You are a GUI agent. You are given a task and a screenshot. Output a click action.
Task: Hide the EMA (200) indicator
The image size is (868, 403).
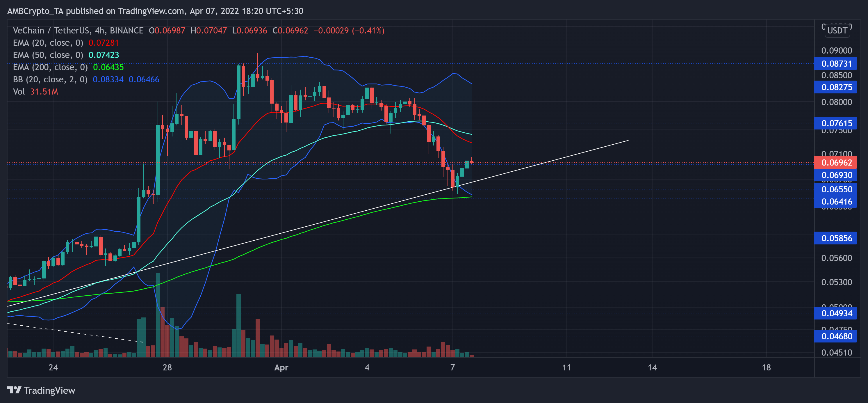pyautogui.click(x=51, y=67)
